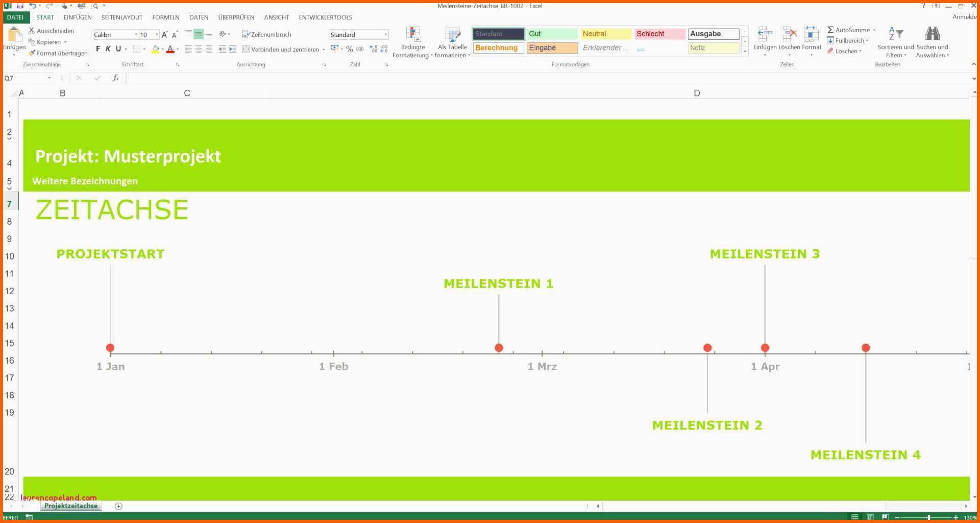Viewport: 980px width, 523px height.
Task: Click AutoSumme
Action: [848, 30]
